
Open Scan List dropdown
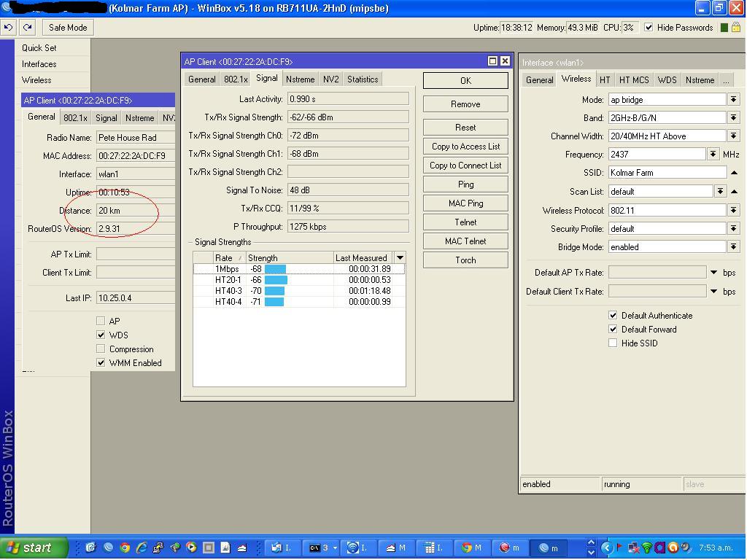point(720,192)
